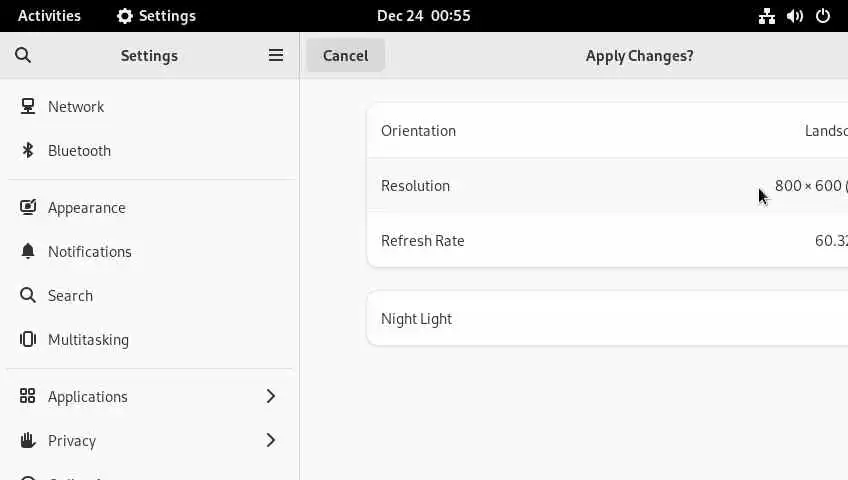The image size is (848, 480).
Task: Open the Resolution dropdown showing 800 × 600
Action: (x=810, y=186)
